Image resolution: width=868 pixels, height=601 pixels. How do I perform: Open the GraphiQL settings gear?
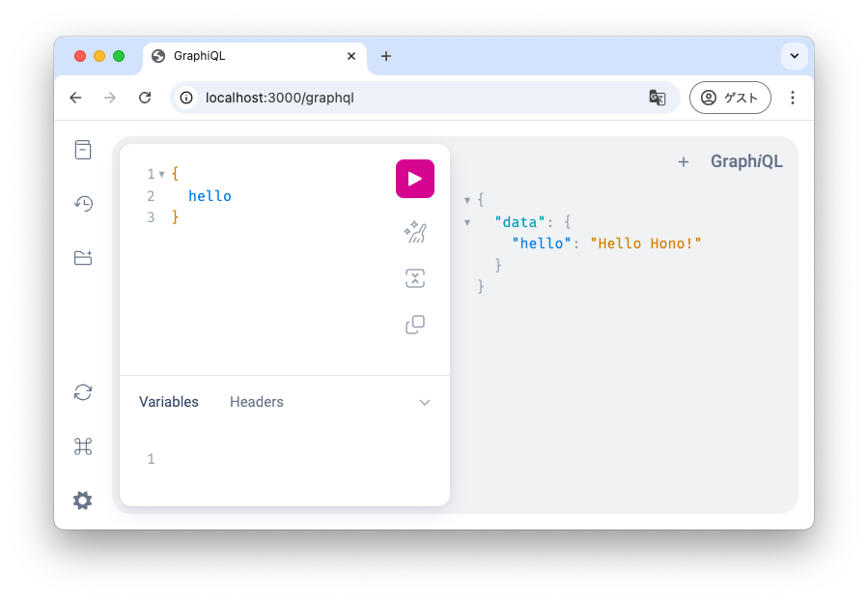83,501
